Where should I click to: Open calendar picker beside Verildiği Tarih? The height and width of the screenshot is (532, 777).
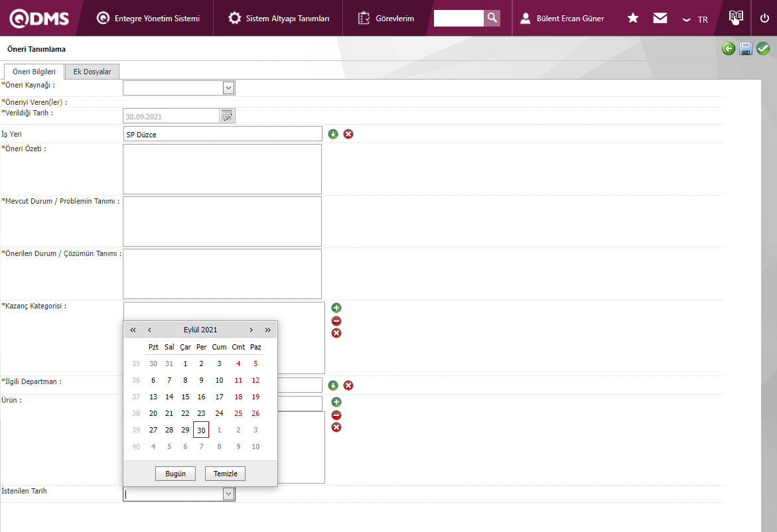(227, 116)
